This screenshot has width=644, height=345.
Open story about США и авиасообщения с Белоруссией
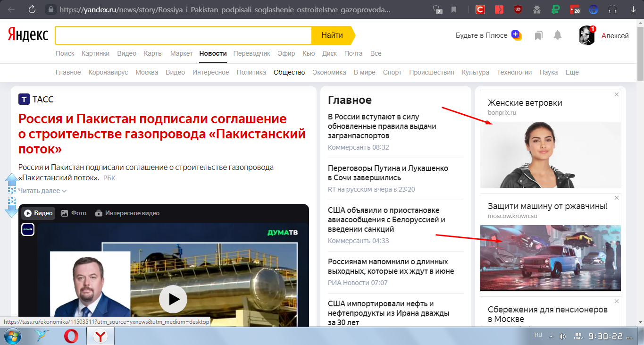(x=386, y=219)
